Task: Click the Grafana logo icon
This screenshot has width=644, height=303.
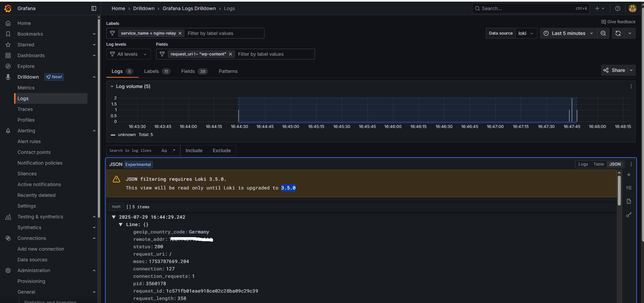Action: 8,8
